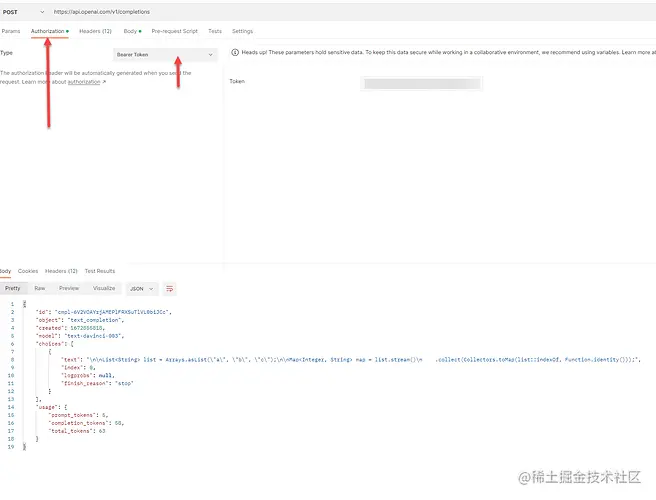Click the "created" line in response
656x500 pixels.
(70, 328)
